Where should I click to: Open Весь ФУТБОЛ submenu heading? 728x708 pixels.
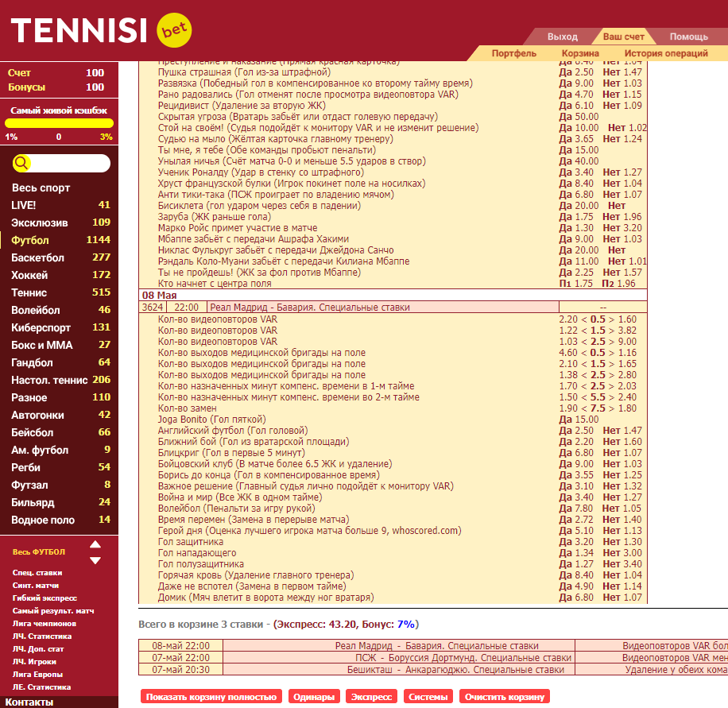38,552
